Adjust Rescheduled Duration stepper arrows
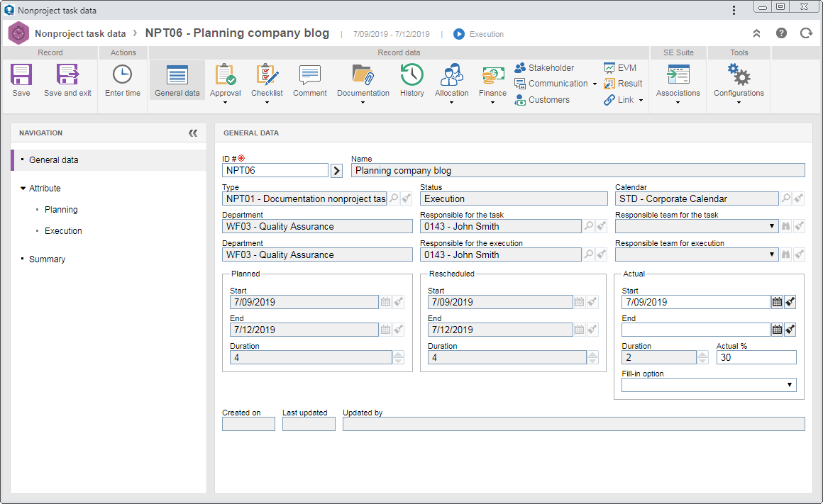This screenshot has width=823, height=504. point(592,357)
